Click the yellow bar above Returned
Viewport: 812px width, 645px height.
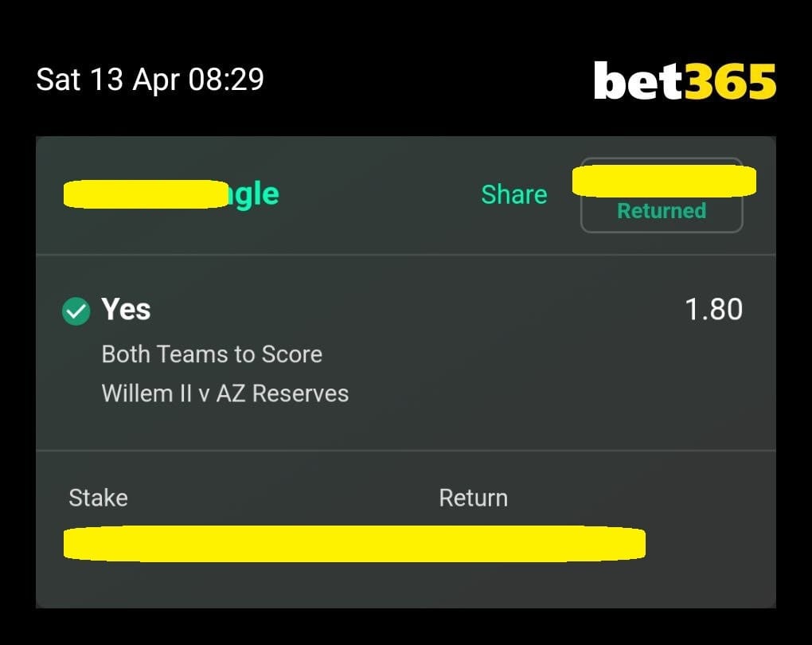click(x=664, y=181)
